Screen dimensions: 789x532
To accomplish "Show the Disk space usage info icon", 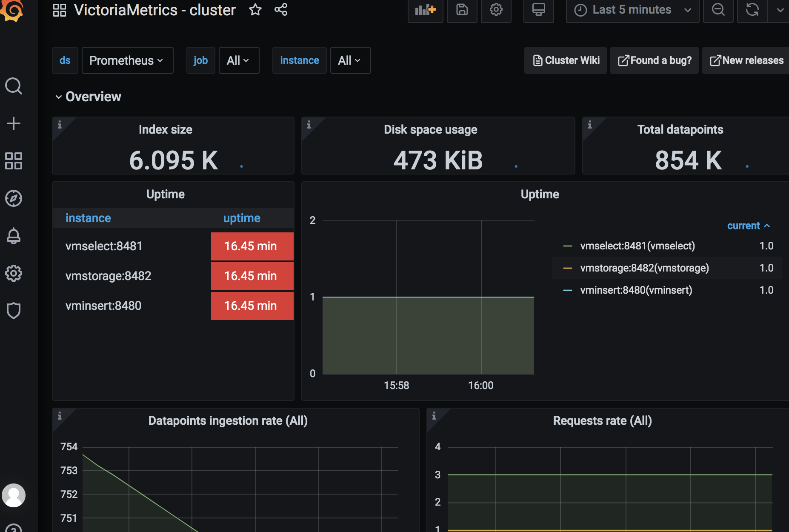I will click(x=309, y=125).
